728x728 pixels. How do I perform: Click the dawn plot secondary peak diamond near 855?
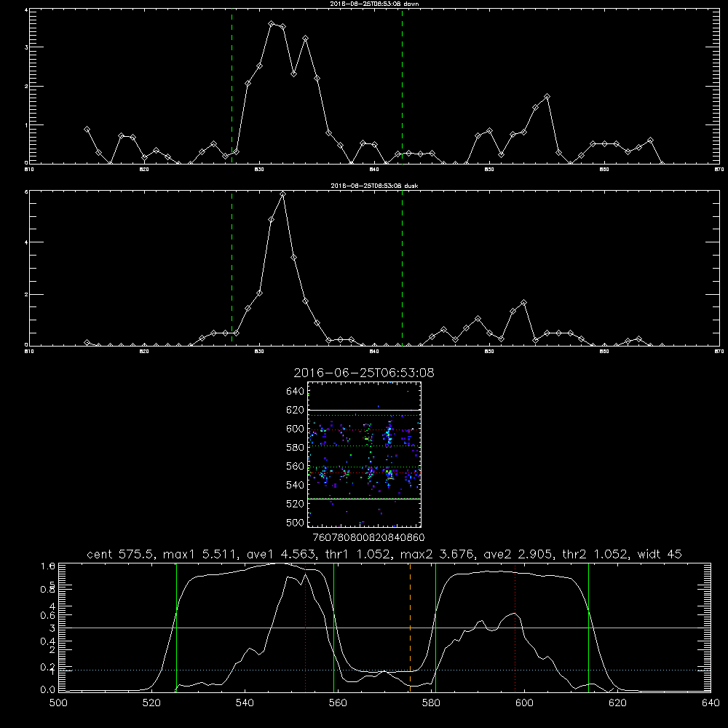pos(547,97)
